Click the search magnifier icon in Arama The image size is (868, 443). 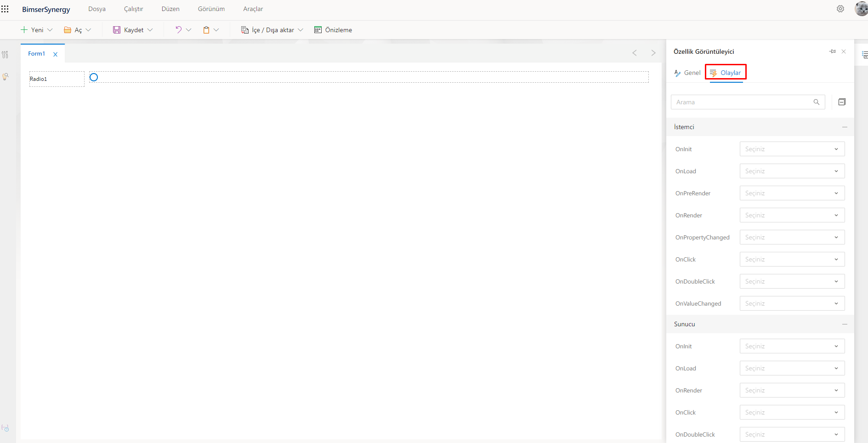click(x=817, y=102)
